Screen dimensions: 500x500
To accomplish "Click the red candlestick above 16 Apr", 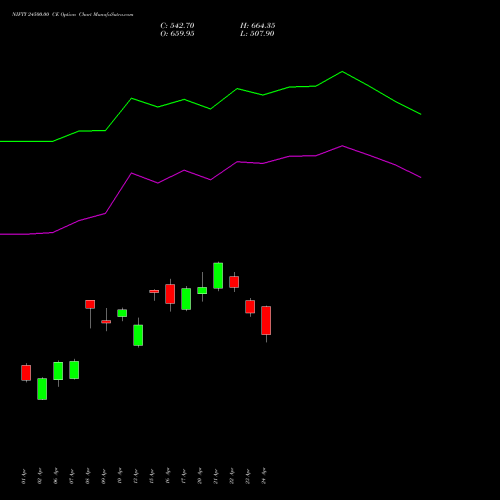I will [x=170, y=294].
